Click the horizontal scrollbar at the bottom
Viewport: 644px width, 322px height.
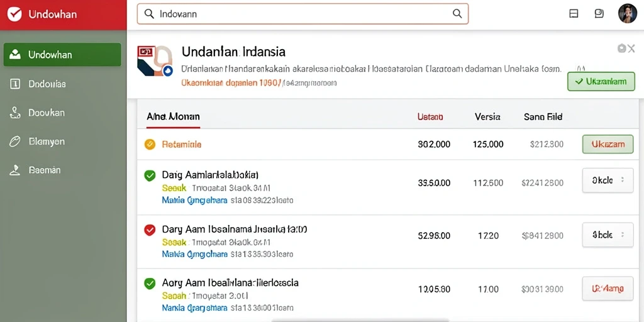pyautogui.click(x=359, y=319)
